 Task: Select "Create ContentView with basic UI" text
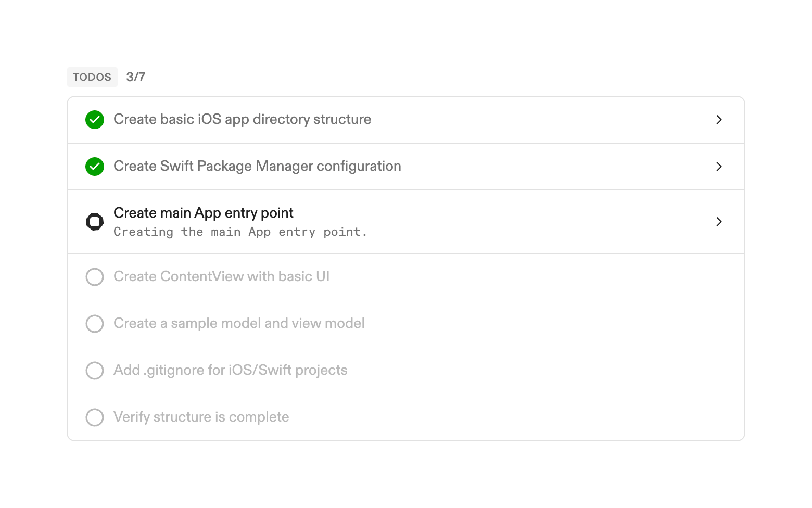(221, 276)
